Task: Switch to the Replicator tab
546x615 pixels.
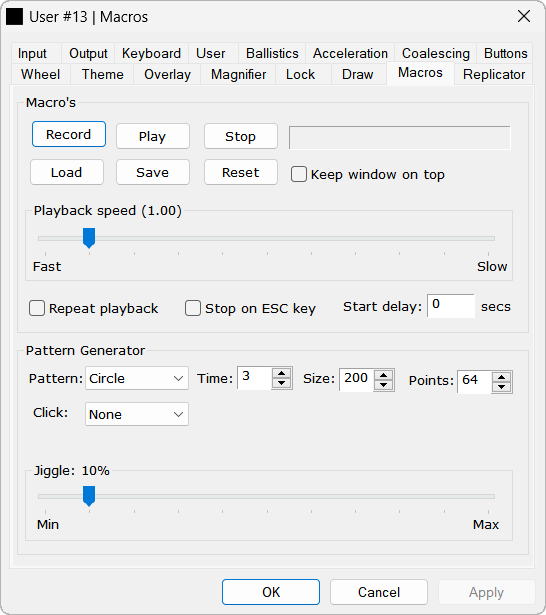Action: click(494, 75)
